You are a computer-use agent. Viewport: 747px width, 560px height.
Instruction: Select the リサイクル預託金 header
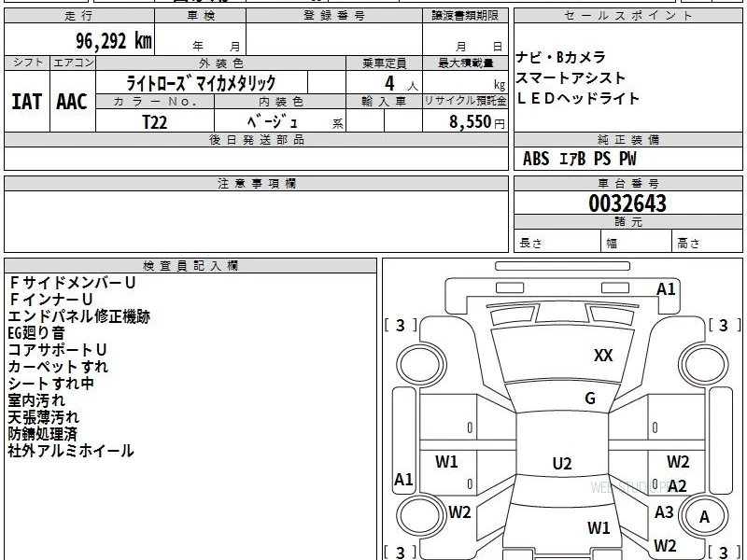[x=465, y=102]
